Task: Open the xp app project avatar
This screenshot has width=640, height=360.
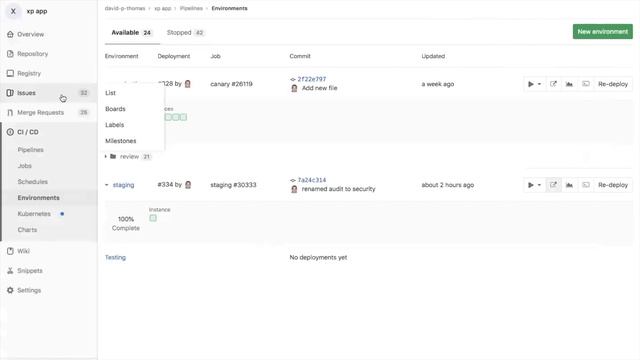Action: 13,11
